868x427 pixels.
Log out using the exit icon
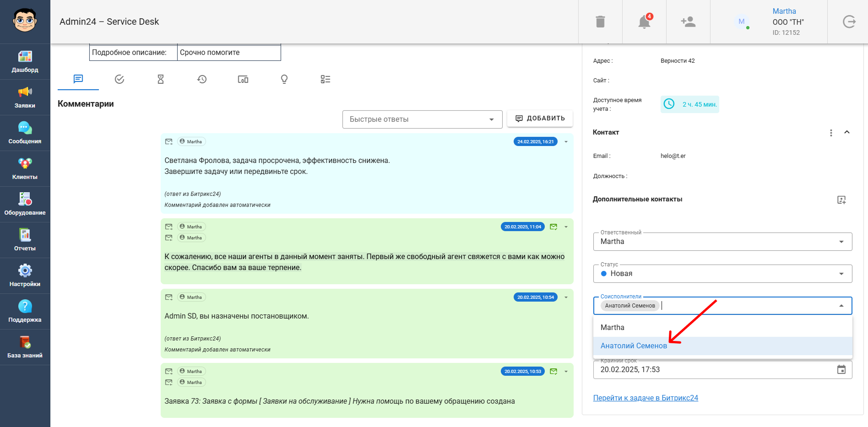coord(849,22)
